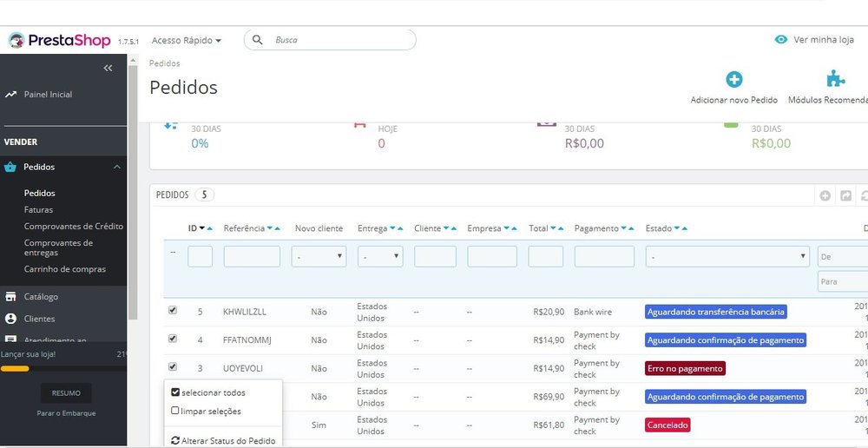Click the PrestaShop logo
This screenshot has width=868, height=448.
click(59, 41)
